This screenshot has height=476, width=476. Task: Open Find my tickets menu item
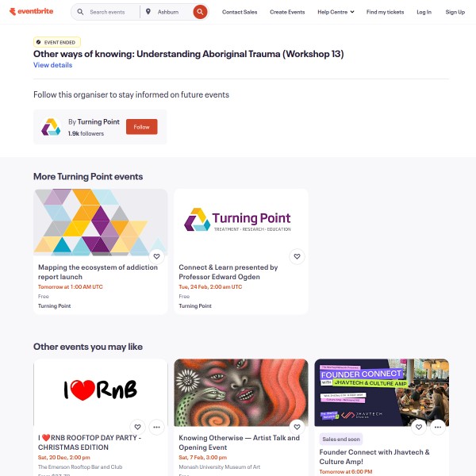tap(385, 12)
